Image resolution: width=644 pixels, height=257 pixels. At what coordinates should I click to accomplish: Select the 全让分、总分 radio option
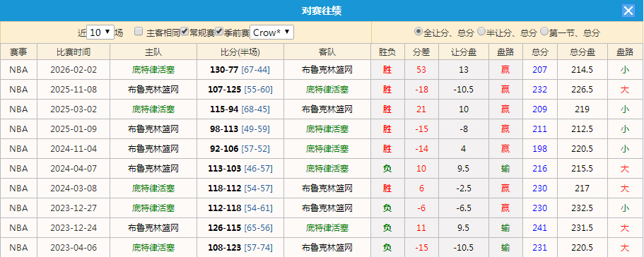click(x=418, y=31)
